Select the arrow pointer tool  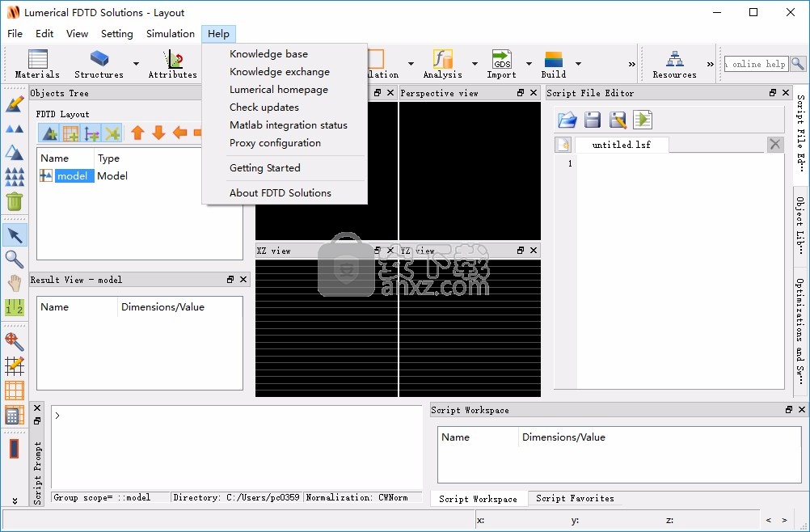click(15, 235)
